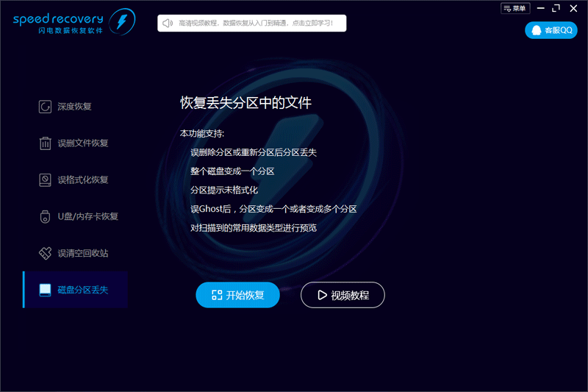Click the Speed Recovery logo text

[x=58, y=18]
